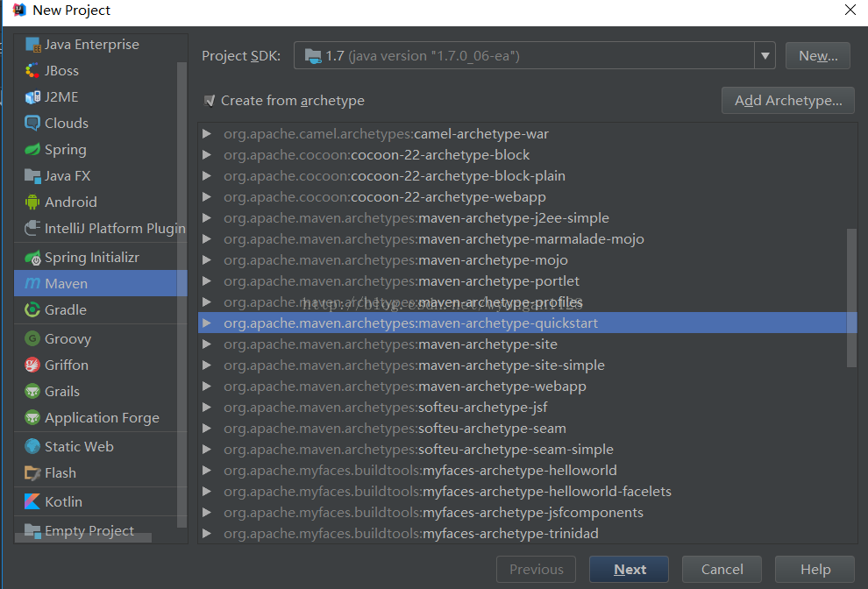Click the Kotlin logo icon
868x589 pixels.
click(x=32, y=502)
